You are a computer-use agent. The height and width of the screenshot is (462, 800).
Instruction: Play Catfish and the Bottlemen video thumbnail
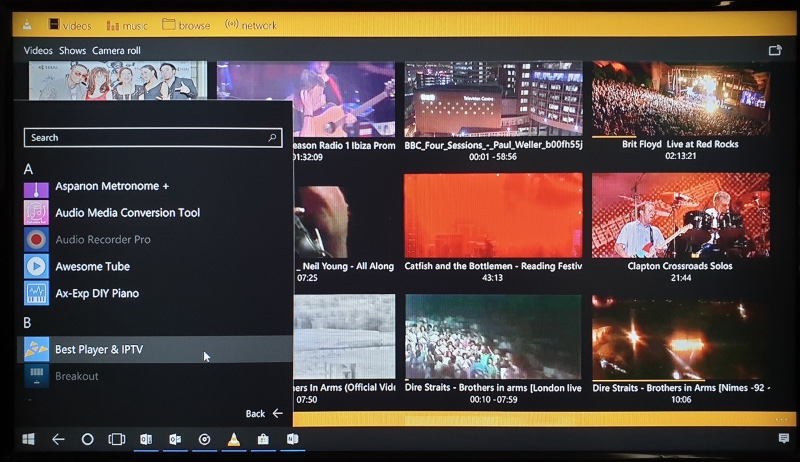[493, 216]
